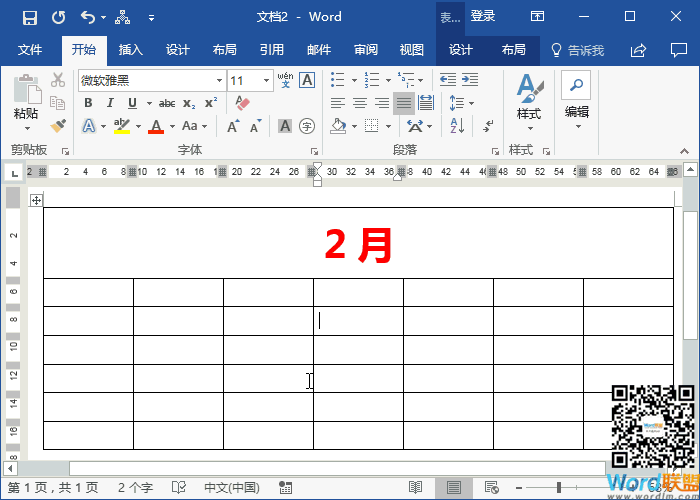Image resolution: width=700 pixels, height=500 pixels.
Task: Click the shading paint bucket icon
Action: [338, 126]
